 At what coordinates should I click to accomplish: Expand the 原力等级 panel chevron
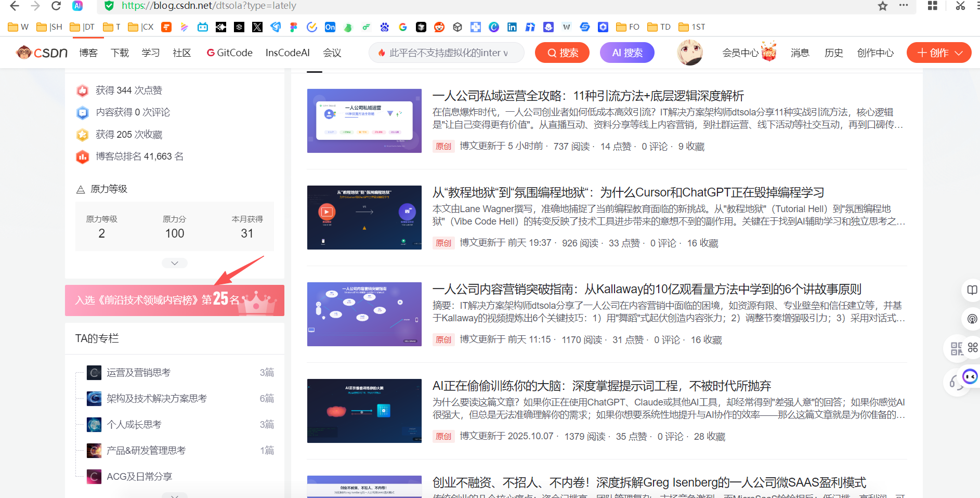[175, 263]
